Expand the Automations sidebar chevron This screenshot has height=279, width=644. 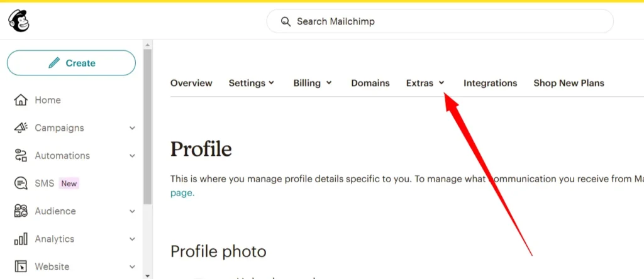pos(132,155)
